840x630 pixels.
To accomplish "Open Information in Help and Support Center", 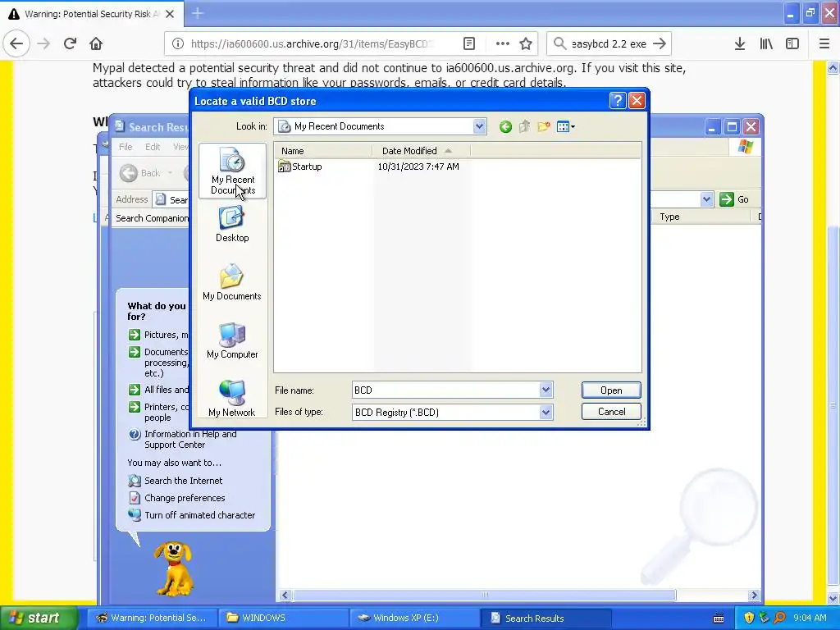I will coord(183,440).
